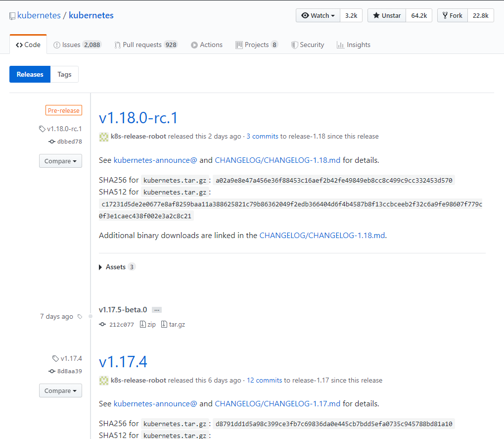
Task: Select the SHA512 hash starting c17231d5
Action: (x=291, y=210)
